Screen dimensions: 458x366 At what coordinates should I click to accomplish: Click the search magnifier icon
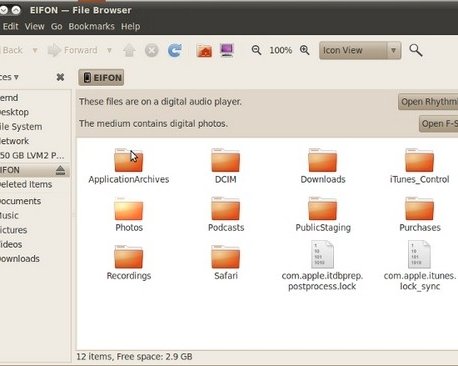[x=416, y=50]
